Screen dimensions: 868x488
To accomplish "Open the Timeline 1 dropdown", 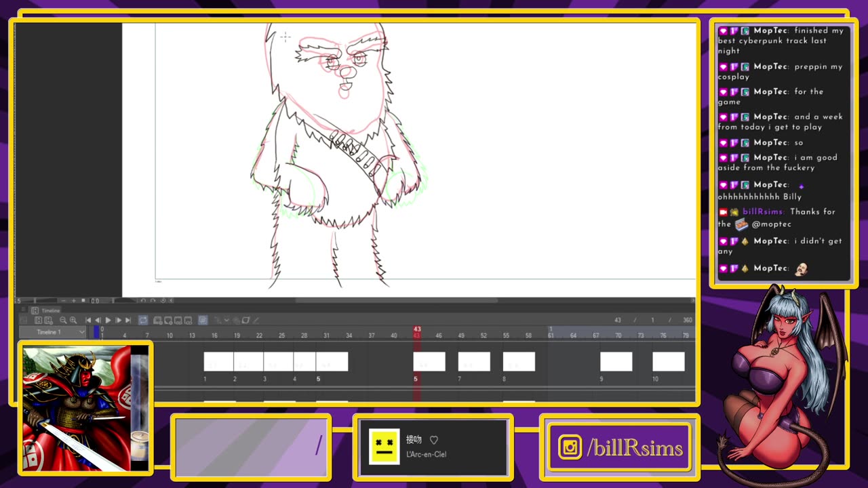I will click(52, 332).
